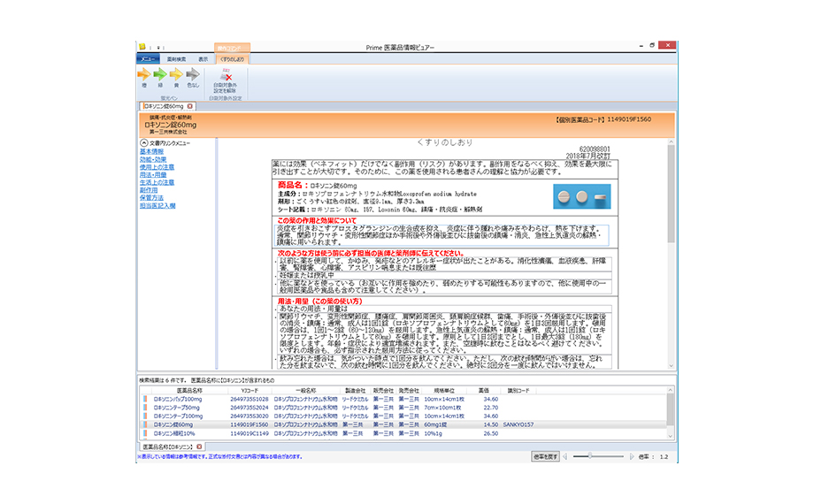Close the 医薬品名称 search result tab

pos(200,447)
